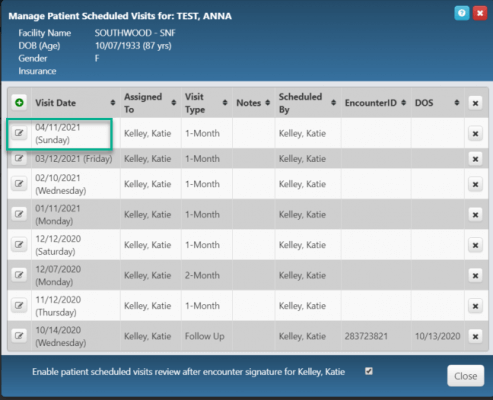Toggle scheduled visits review checkbox
This screenshot has height=400, width=493.
click(369, 371)
